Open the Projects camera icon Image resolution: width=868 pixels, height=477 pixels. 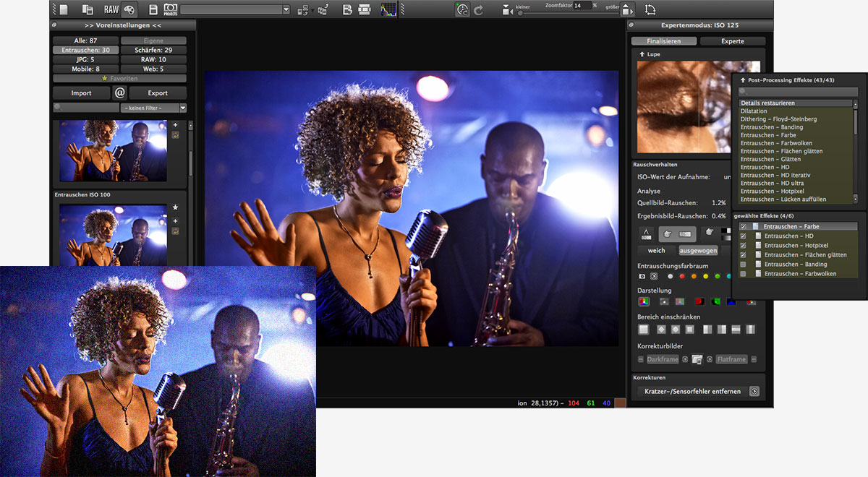[x=171, y=9]
